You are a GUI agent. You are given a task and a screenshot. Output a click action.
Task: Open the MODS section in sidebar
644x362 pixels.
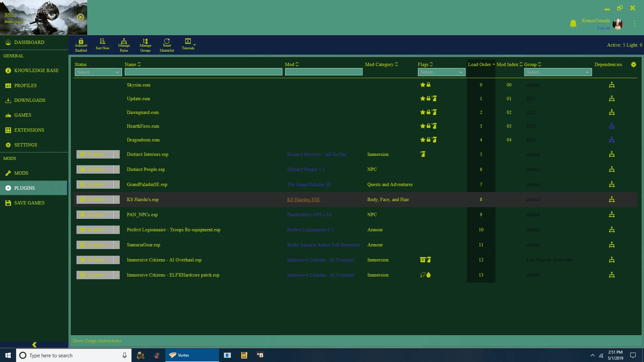pos(21,173)
